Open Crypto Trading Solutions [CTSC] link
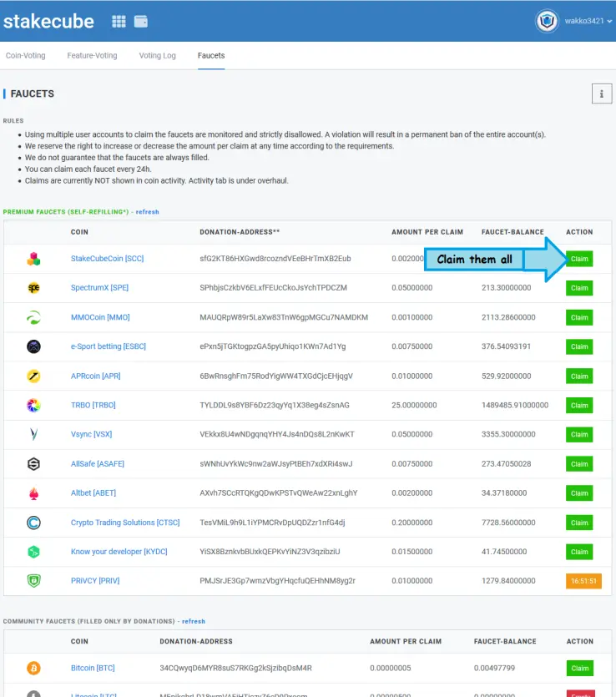Screen dimensions: 616x697 point(125,523)
